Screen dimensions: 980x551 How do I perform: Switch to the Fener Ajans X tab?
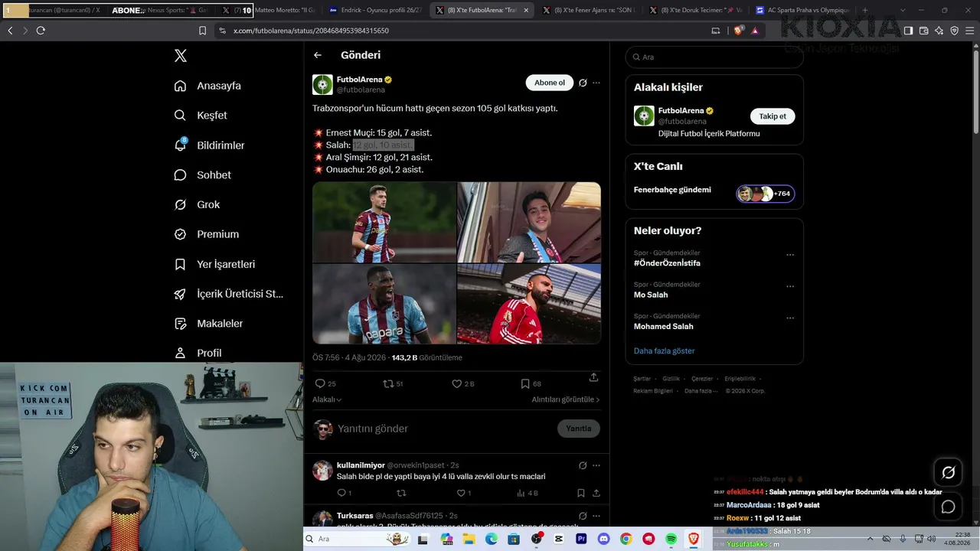coord(588,11)
